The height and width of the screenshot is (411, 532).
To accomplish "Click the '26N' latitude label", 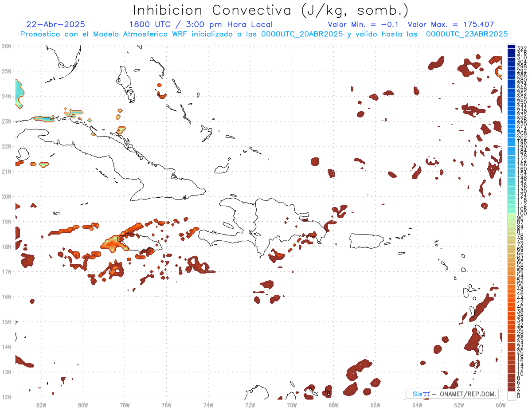I will click(x=7, y=46).
